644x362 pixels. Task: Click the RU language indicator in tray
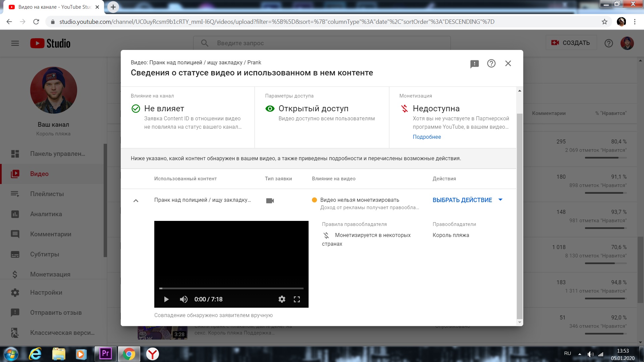[568, 354]
